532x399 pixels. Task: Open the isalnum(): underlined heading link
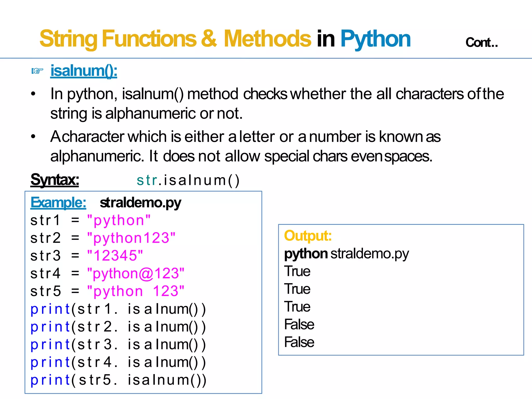coord(84,71)
